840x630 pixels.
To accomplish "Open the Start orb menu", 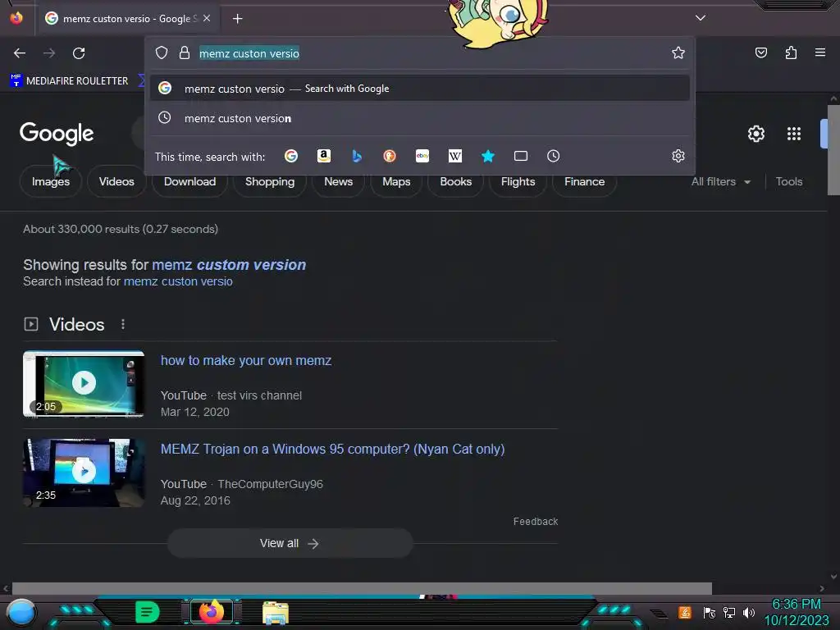I will [21, 612].
